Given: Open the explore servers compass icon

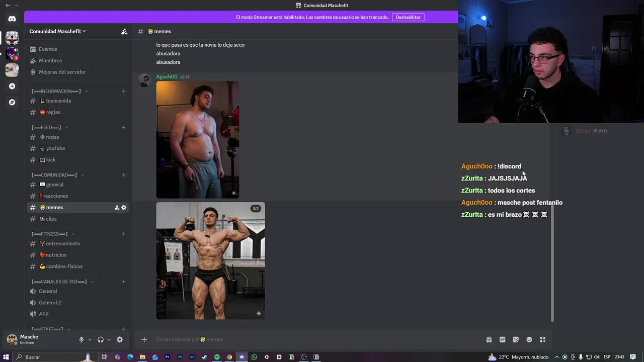Looking at the screenshot, I should click(12, 102).
